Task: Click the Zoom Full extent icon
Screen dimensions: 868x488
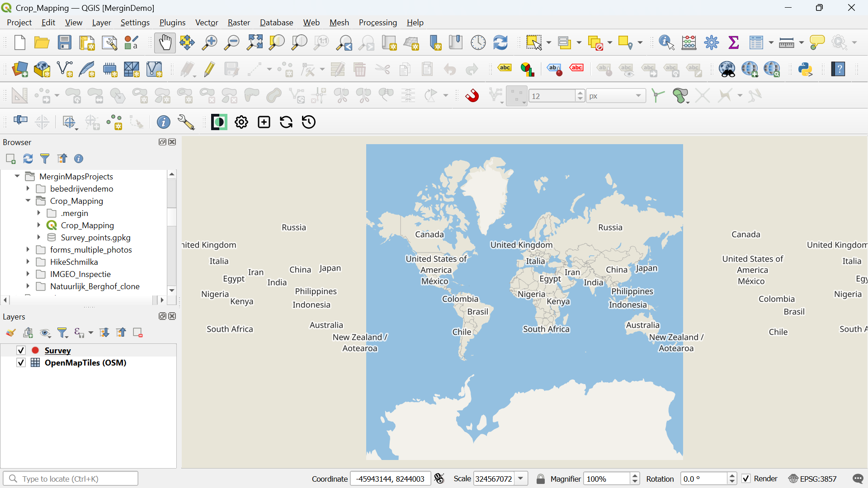Action: (255, 43)
